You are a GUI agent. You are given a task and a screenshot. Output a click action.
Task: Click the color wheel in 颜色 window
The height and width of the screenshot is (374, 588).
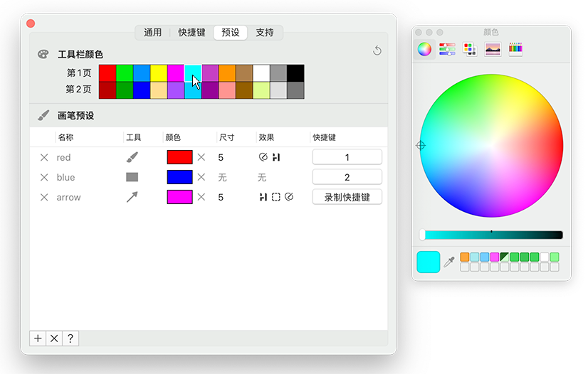(491, 146)
